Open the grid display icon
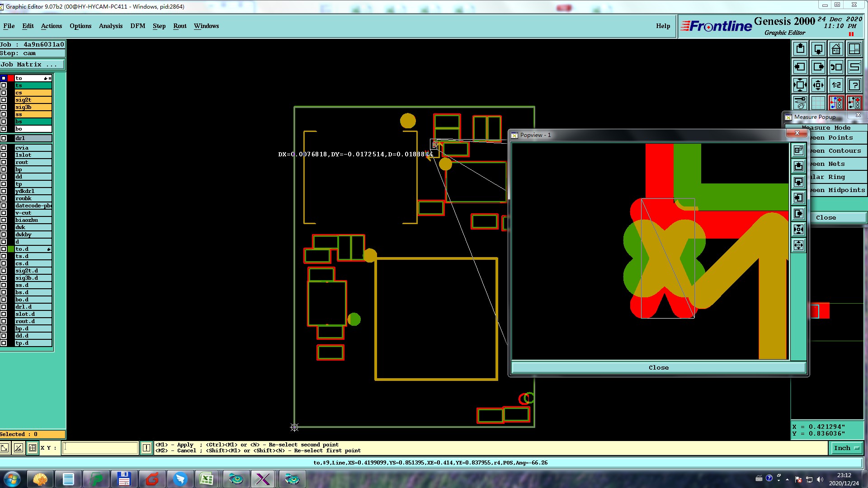This screenshot has width=868, height=488. (x=818, y=103)
